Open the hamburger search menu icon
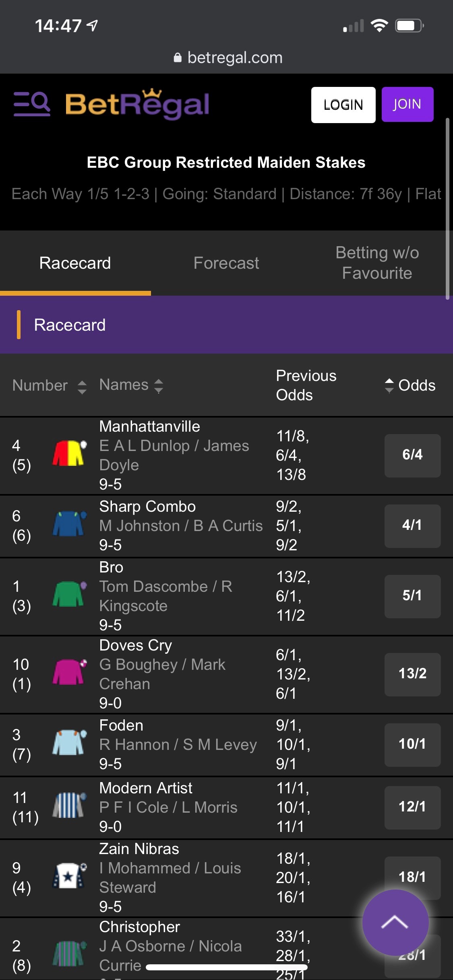Screen dimensions: 453x980 pyautogui.click(x=32, y=104)
